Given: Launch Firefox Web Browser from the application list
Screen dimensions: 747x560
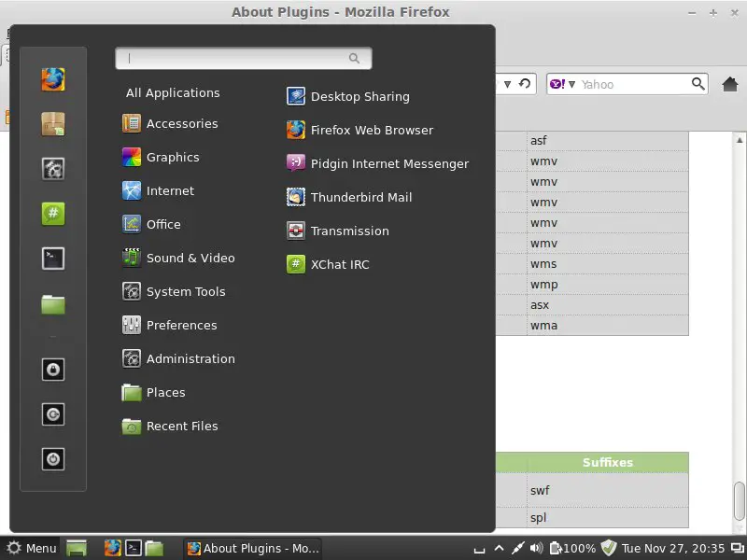Looking at the screenshot, I should (359, 130).
